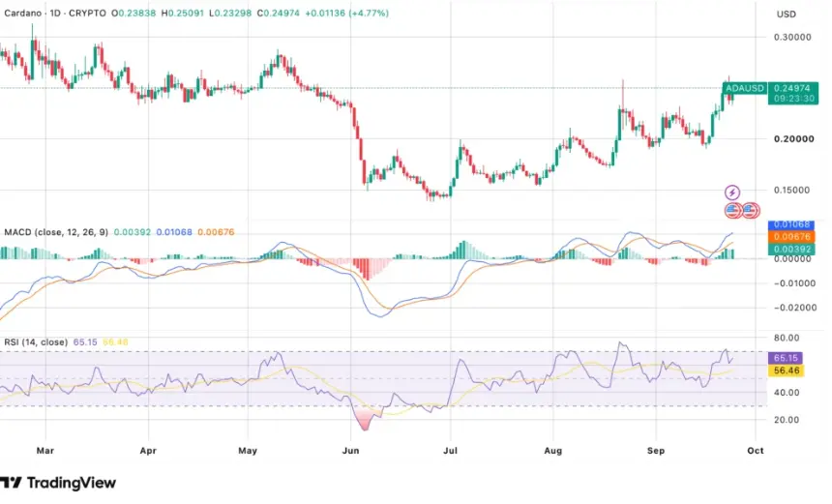Click the 80.00 RSI axis level

coord(787,338)
